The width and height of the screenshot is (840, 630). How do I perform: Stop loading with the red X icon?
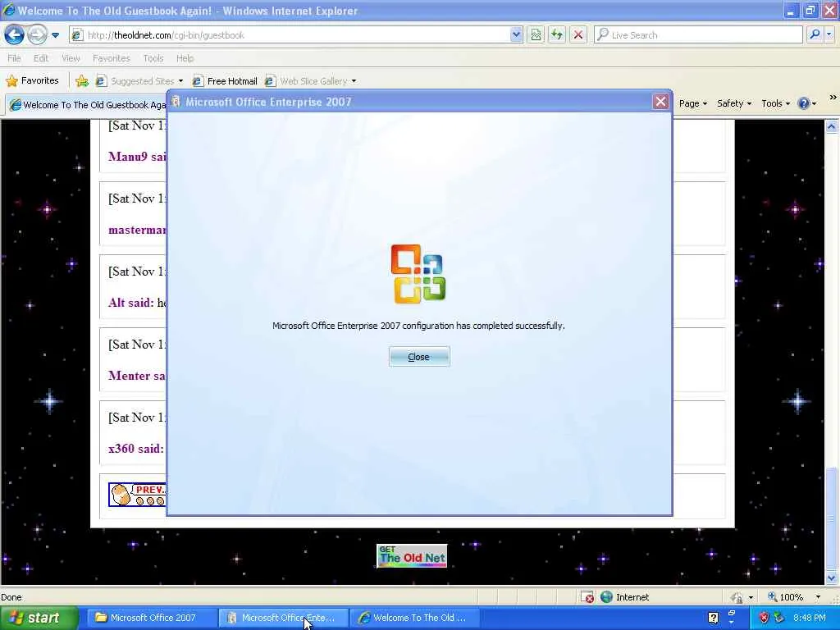pyautogui.click(x=578, y=35)
